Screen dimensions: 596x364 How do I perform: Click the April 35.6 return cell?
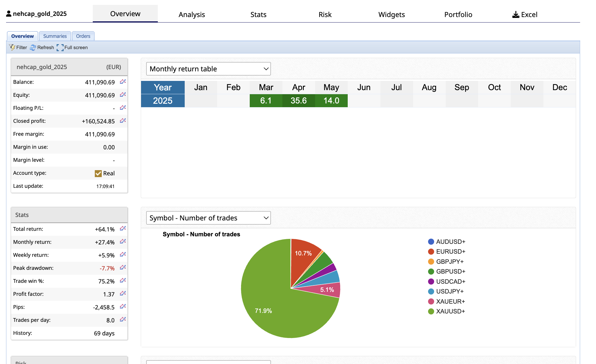299,101
